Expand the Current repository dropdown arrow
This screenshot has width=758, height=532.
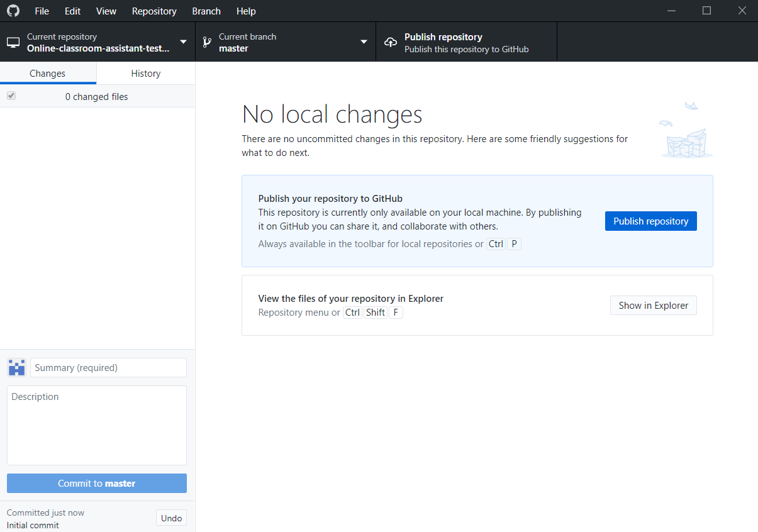point(183,42)
